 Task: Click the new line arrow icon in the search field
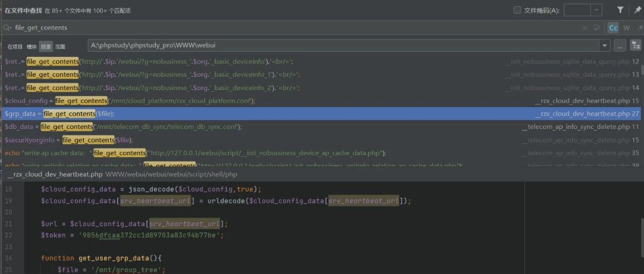click(x=597, y=28)
